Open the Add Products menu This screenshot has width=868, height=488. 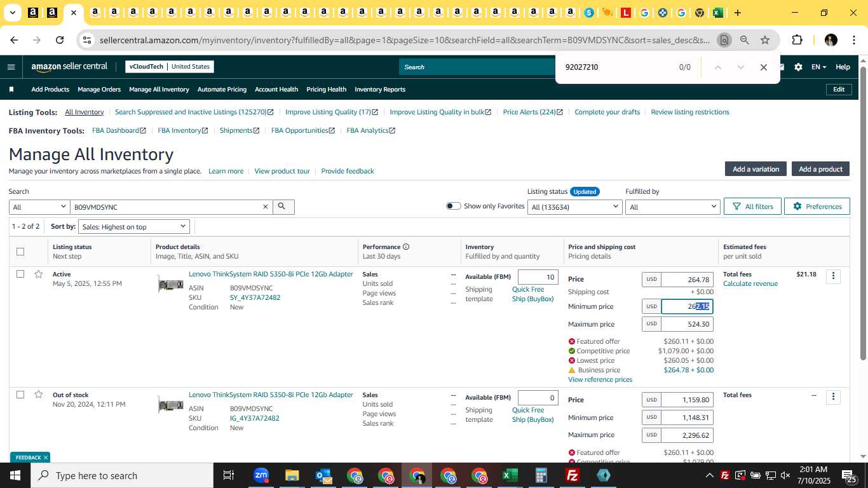coord(50,90)
